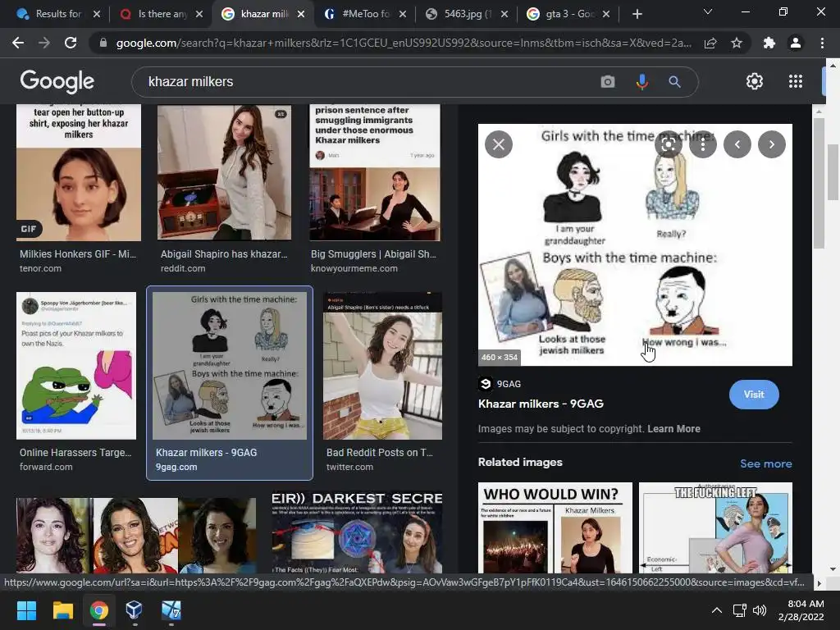The image size is (840, 630).
Task: Click the address bar URL
Action: 404,43
